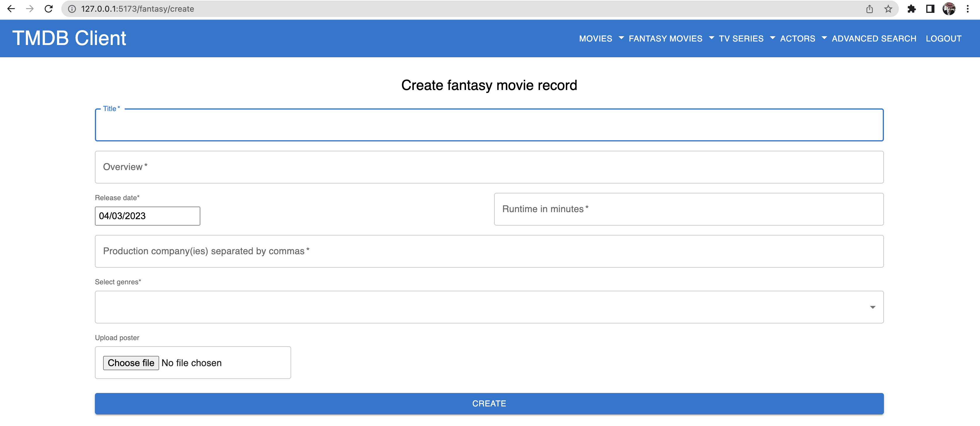This screenshot has height=426, width=980.
Task: Click the share page icon
Action: (869, 9)
